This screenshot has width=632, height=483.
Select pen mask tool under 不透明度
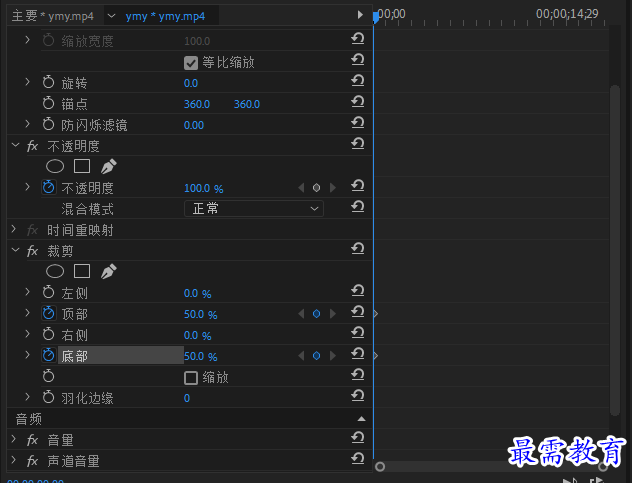pyautogui.click(x=108, y=166)
